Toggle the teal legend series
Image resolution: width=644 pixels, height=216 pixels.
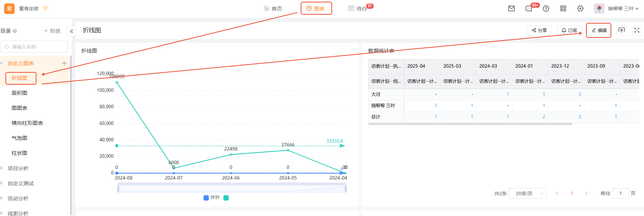pos(226,198)
